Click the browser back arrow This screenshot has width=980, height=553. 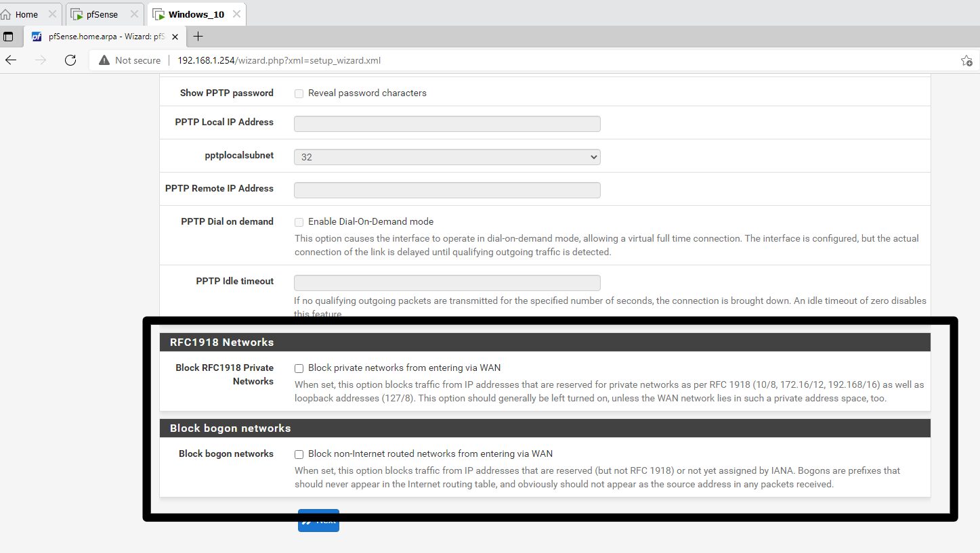pyautogui.click(x=11, y=60)
